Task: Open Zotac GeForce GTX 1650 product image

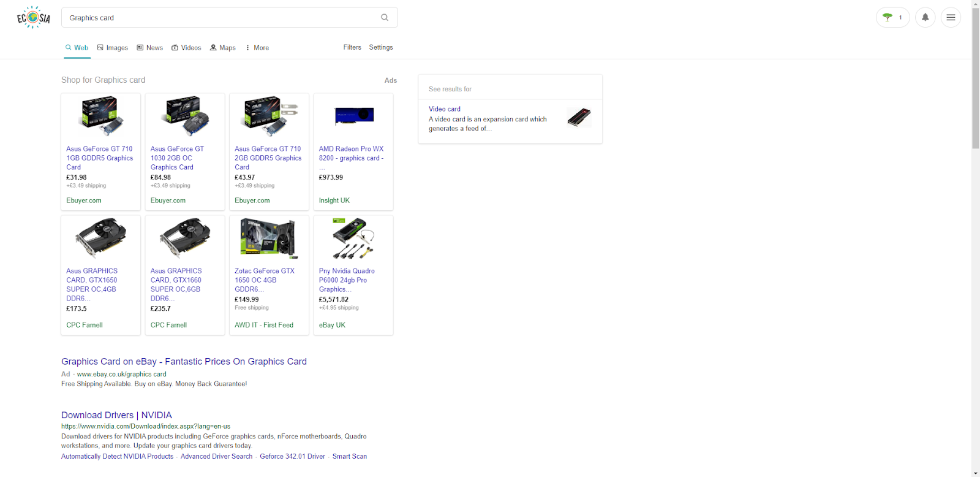Action: pyautogui.click(x=269, y=238)
